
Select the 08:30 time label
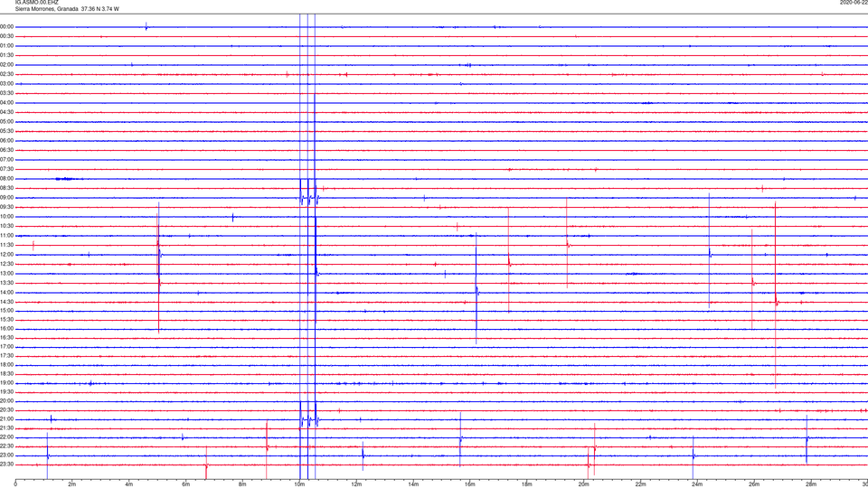tap(7, 188)
